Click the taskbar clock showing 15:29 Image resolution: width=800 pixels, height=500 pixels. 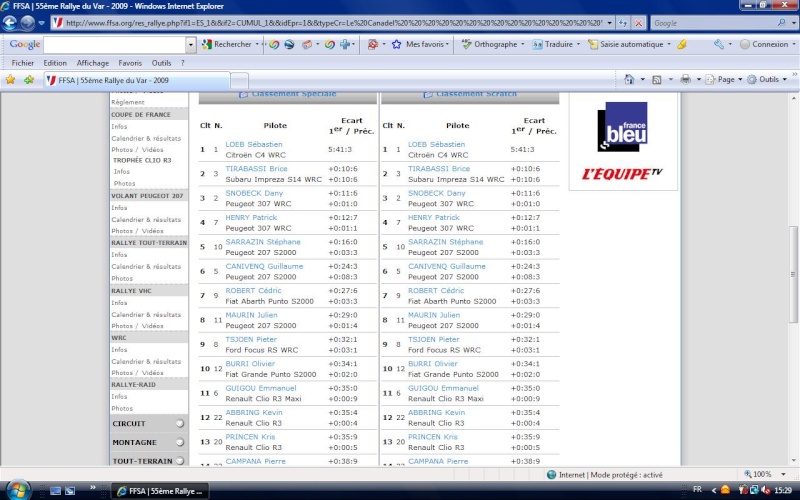[783, 490]
